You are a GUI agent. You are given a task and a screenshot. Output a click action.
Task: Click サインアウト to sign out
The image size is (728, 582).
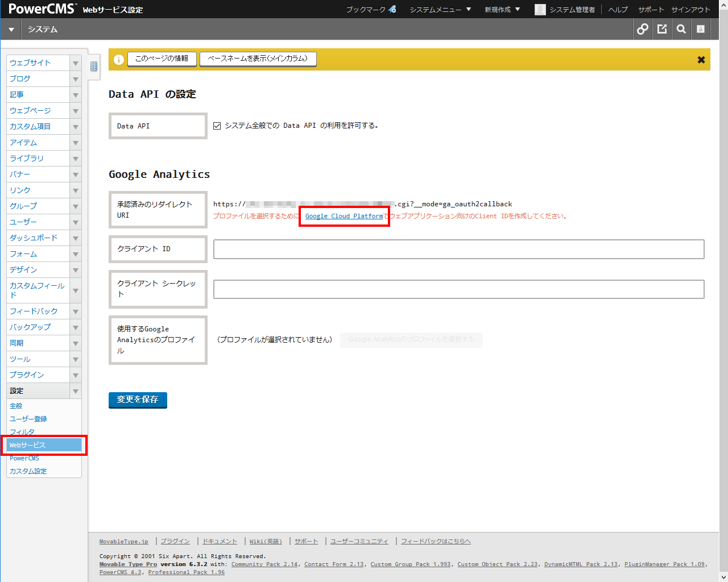click(690, 10)
